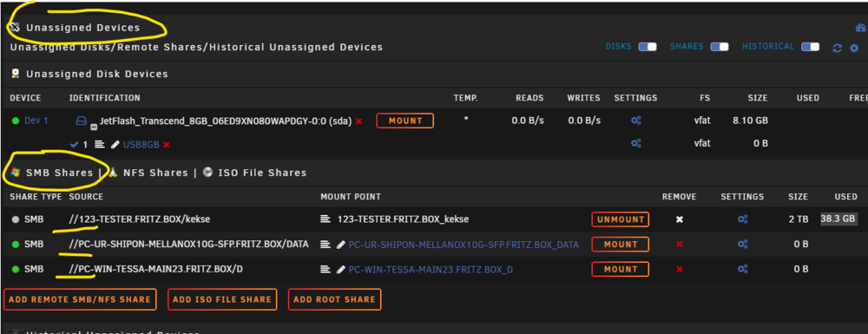This screenshot has width=868, height=334.
Task: Click Add ISO File Share button
Action: 222,299
